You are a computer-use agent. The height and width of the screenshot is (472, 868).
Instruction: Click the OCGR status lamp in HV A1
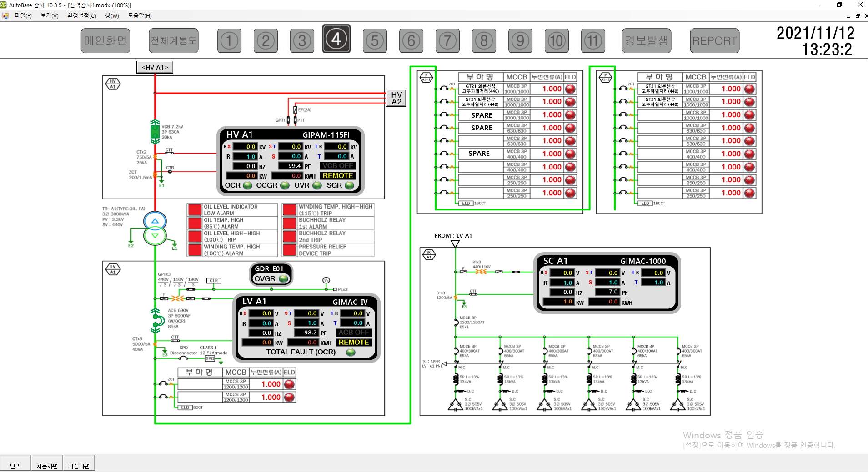(285, 185)
